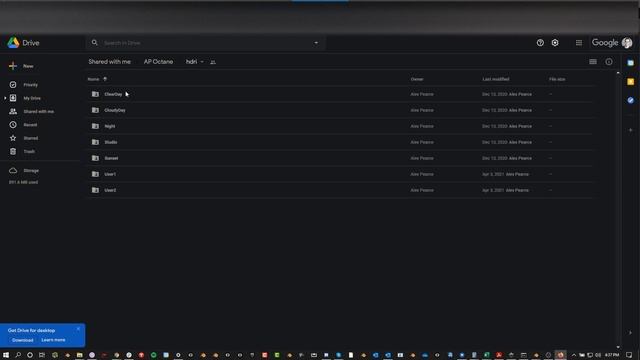Click the New button with plus icon

coord(21,66)
